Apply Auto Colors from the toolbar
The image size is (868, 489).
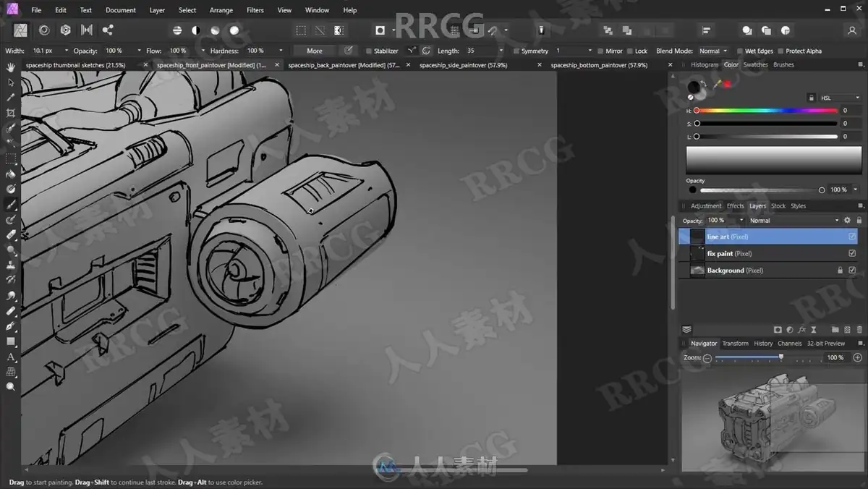[215, 30]
